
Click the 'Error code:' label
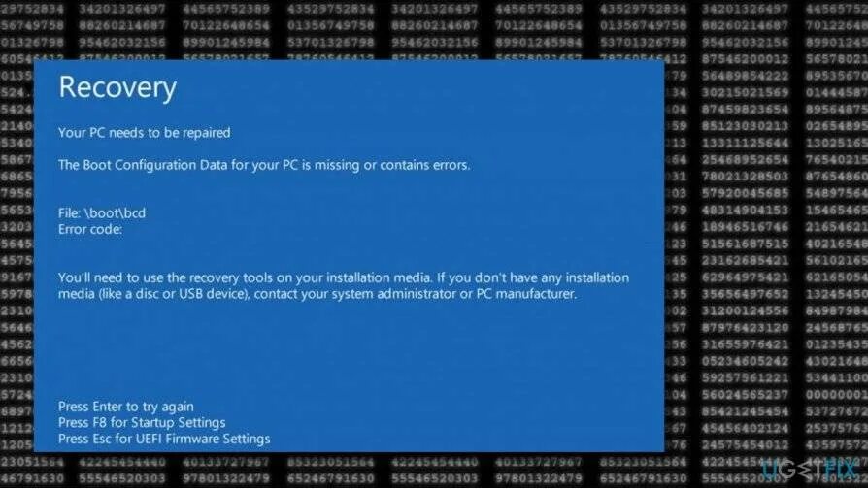(x=90, y=229)
